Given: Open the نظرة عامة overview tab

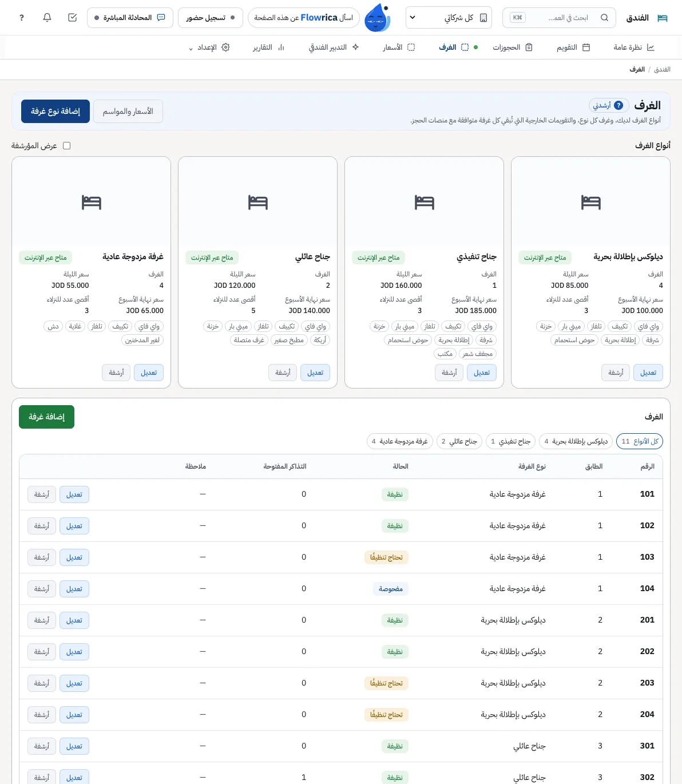Looking at the screenshot, I should tap(634, 47).
